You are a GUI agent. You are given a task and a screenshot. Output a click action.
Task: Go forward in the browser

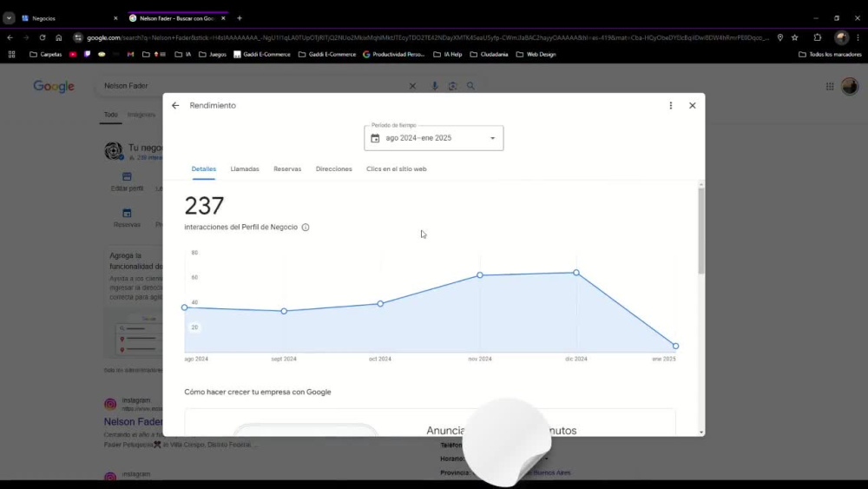tap(26, 37)
